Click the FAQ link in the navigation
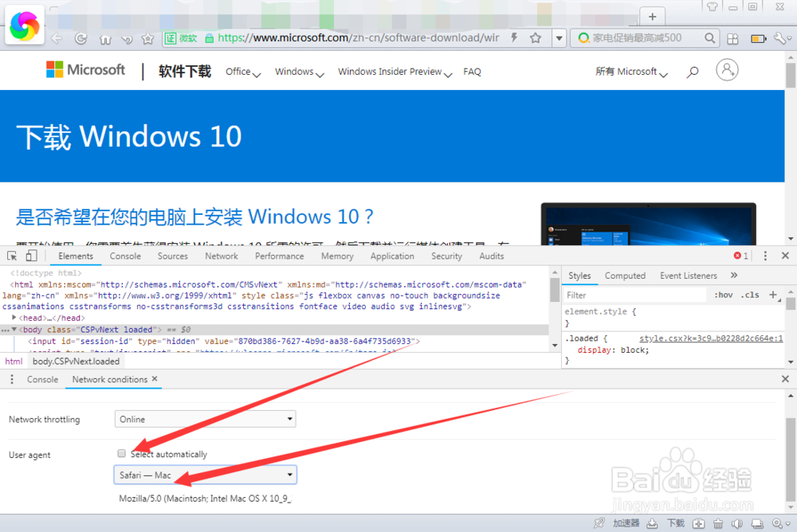The image size is (797, 532). click(x=472, y=71)
